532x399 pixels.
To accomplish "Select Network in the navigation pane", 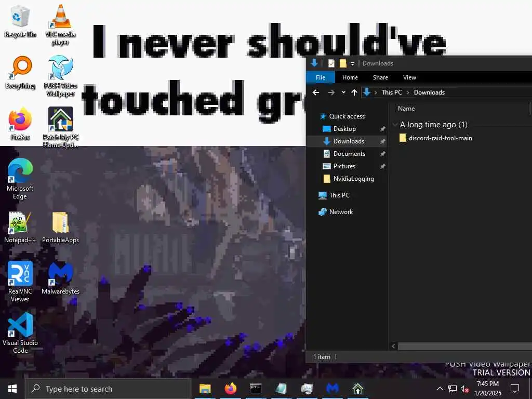I will (x=336, y=212).
